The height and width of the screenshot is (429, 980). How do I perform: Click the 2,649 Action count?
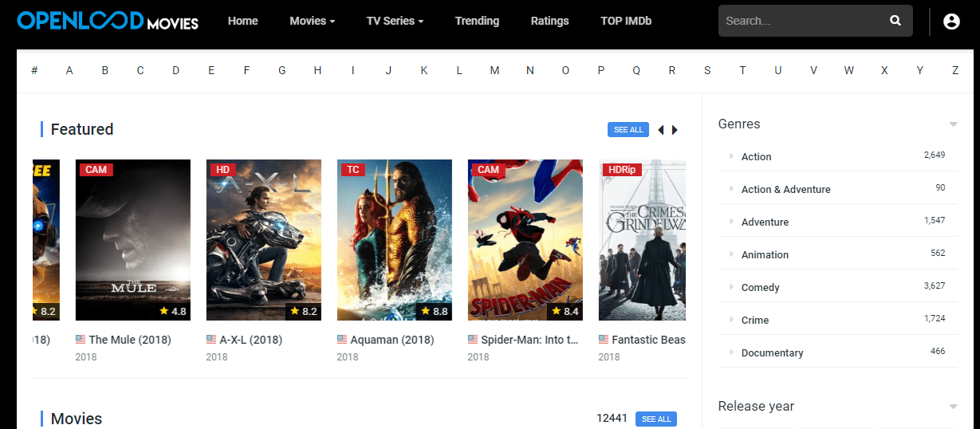pyautogui.click(x=935, y=155)
